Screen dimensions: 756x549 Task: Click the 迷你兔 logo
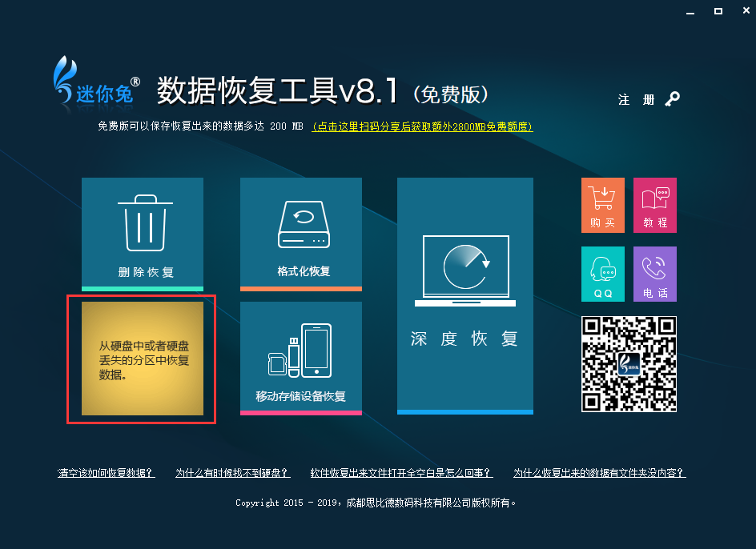[x=96, y=81]
